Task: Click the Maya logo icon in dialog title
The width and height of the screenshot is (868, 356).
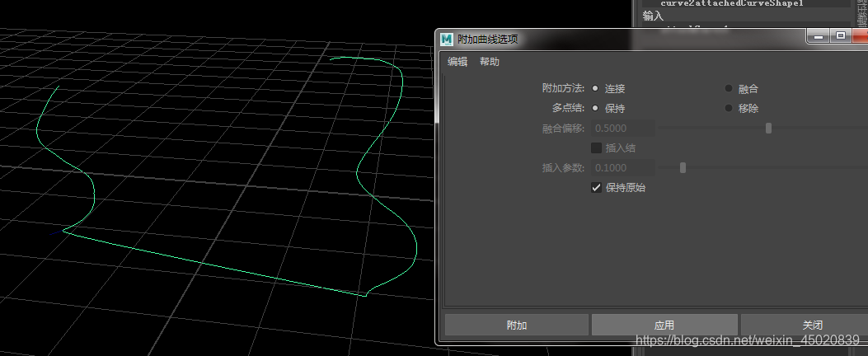Action: 446,40
